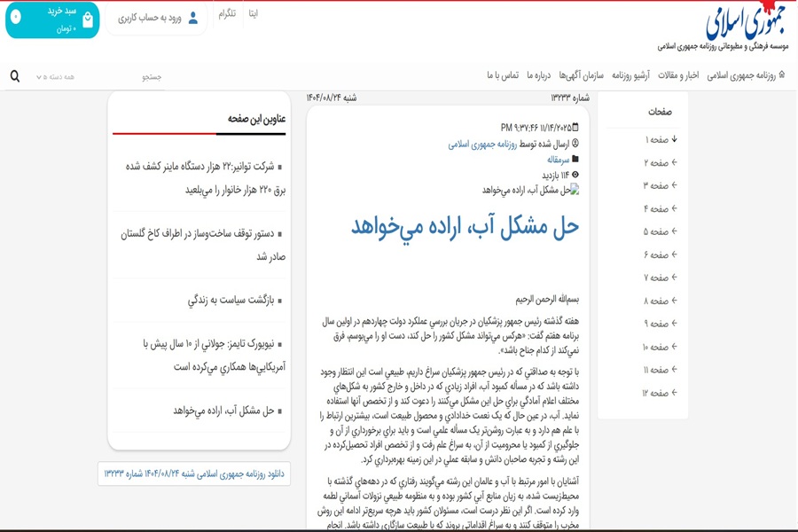Image resolution: width=798 pixels, height=532 pixels.
Task: Click the دانلود روزنامه جمهوری اسلامی download button
Action: tap(194, 473)
